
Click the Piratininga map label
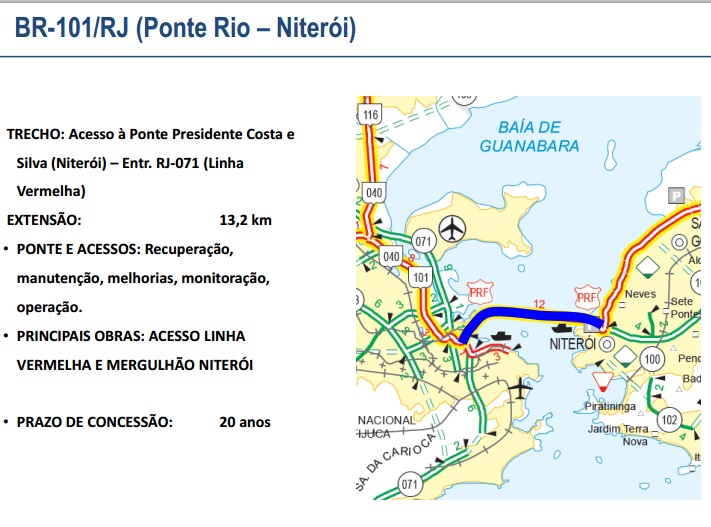coord(610,406)
